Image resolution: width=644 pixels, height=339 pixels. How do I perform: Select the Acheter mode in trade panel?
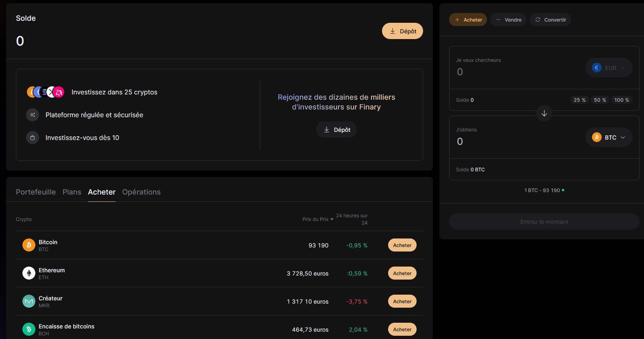point(468,20)
